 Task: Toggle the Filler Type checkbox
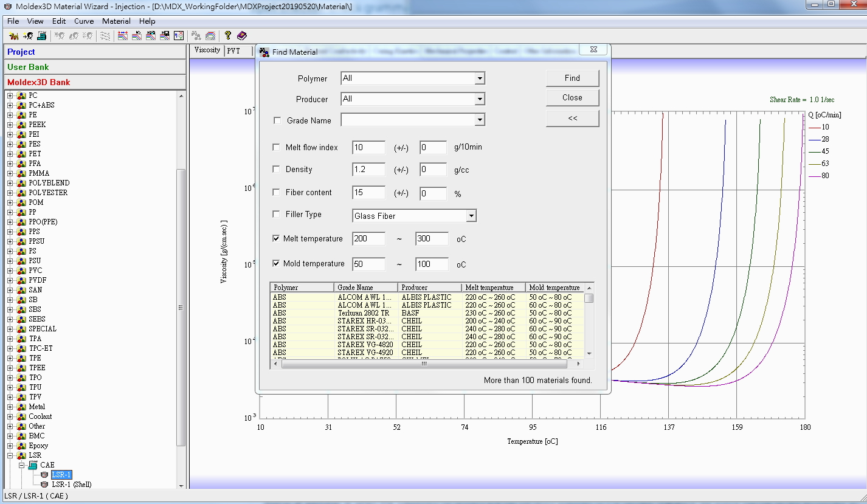coord(277,214)
